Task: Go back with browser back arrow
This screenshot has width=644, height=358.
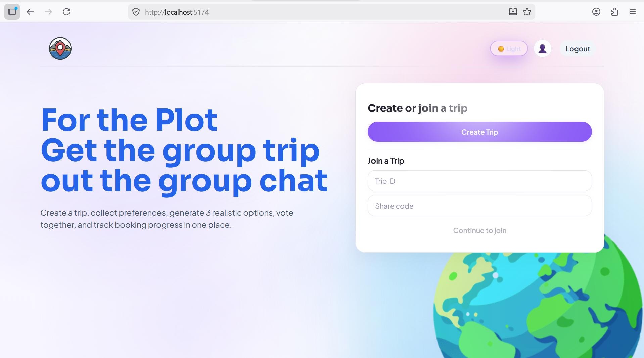Action: click(30, 12)
